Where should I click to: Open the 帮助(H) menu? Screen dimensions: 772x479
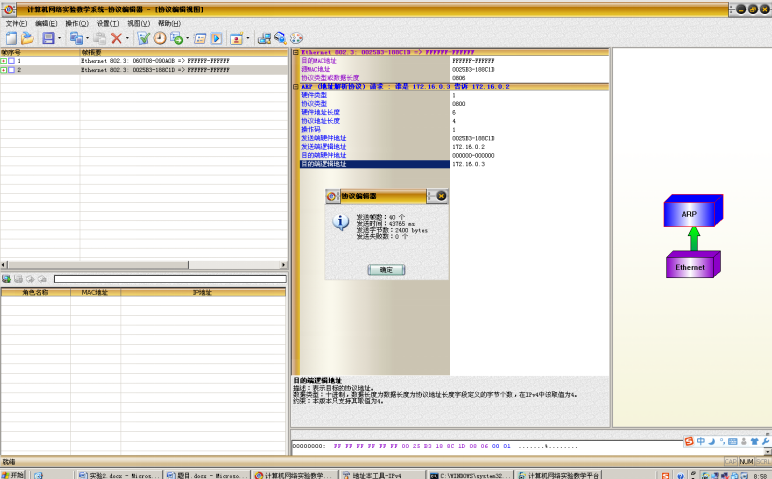[x=169, y=23]
